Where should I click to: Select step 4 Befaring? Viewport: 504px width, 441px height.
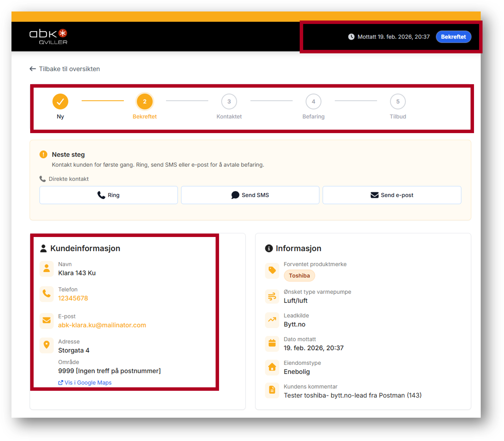click(313, 101)
